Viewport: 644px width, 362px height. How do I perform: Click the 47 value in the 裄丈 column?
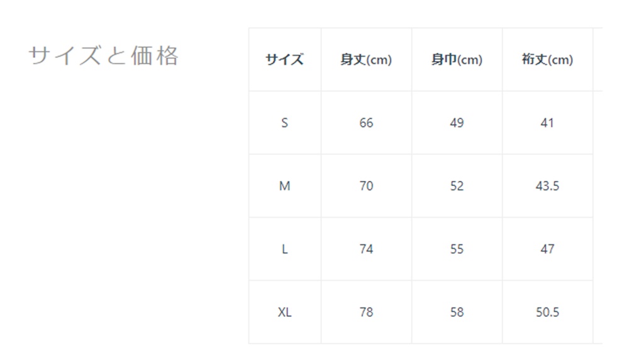[547, 250]
